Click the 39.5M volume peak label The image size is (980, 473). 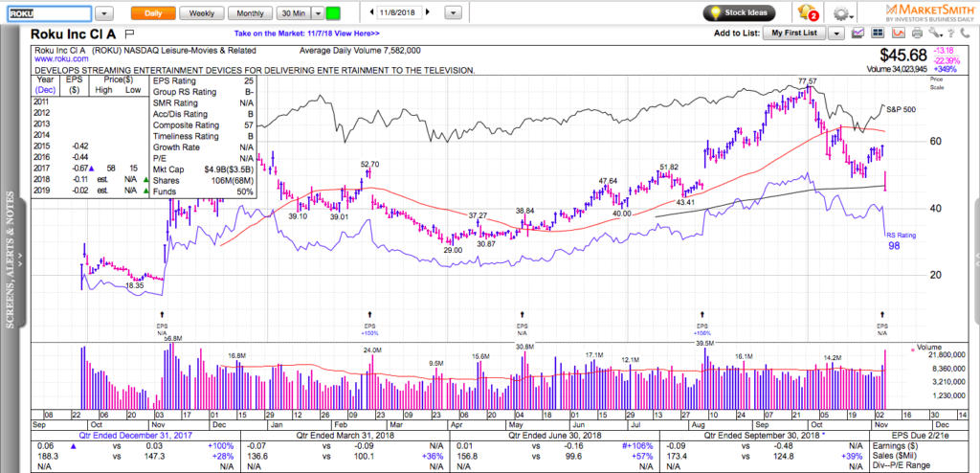click(x=704, y=343)
